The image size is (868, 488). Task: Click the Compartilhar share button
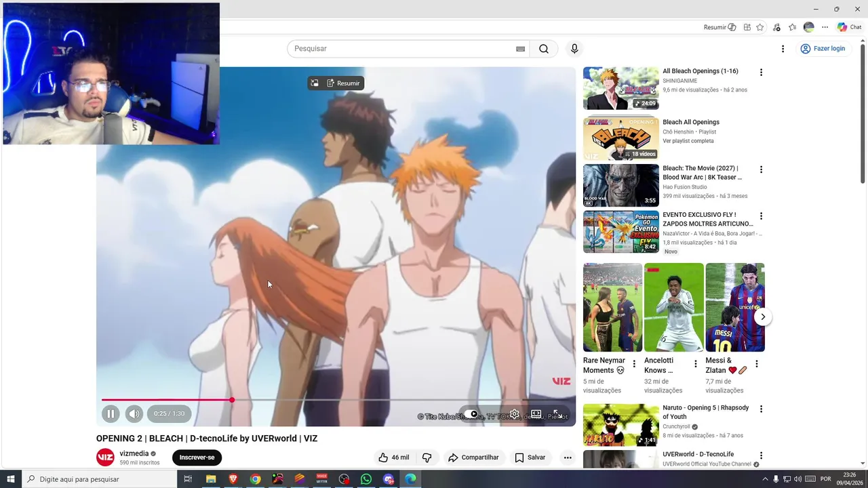click(473, 457)
